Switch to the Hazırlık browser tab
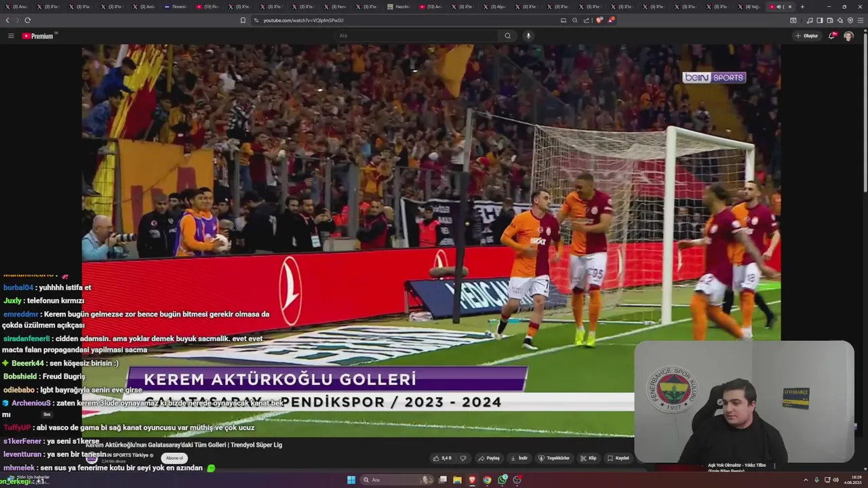This screenshot has width=868, height=488. click(x=398, y=7)
